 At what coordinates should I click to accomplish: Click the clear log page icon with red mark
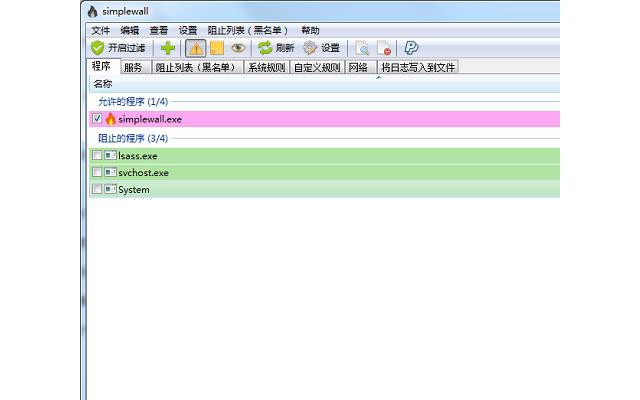coord(384,48)
